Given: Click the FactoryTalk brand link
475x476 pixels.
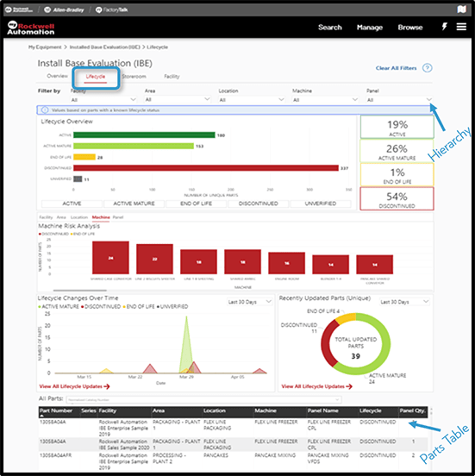Looking at the screenshot, I should pyautogui.click(x=112, y=9).
